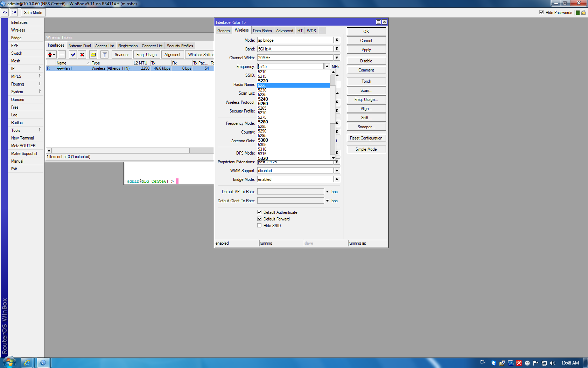Click the Redo arrow icon
The height and width of the screenshot is (368, 588).
click(x=14, y=12)
